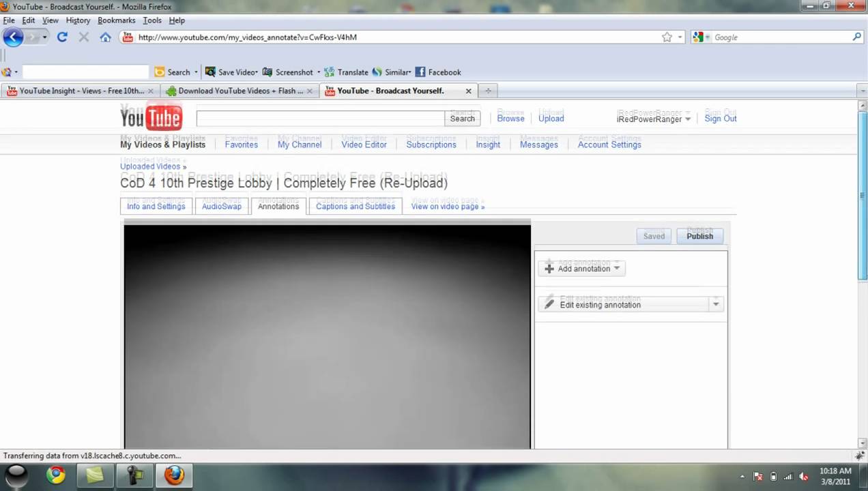Open the Browse link

click(510, 119)
